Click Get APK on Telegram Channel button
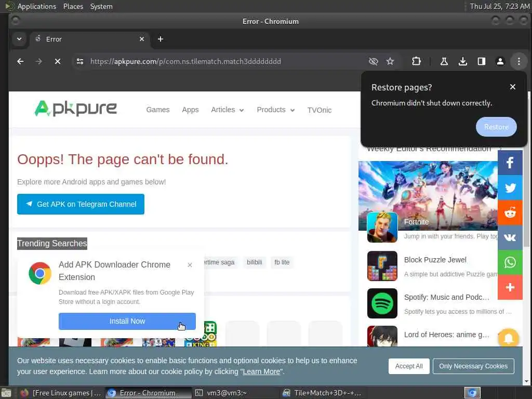The height and width of the screenshot is (399, 532). [81, 204]
